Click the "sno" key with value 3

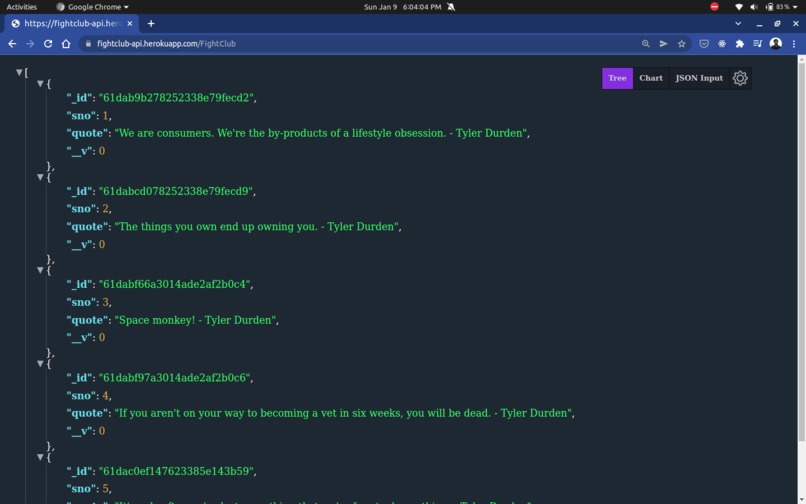tap(81, 302)
